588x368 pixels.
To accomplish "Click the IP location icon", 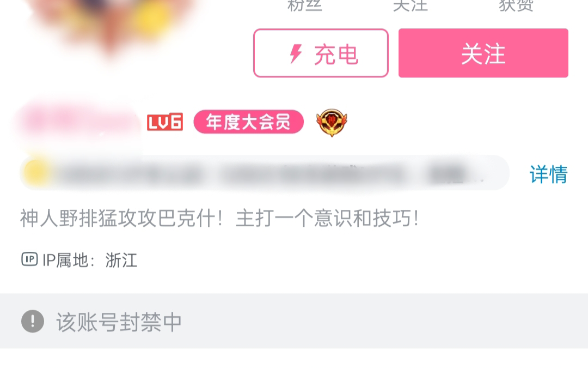I will pyautogui.click(x=29, y=260).
